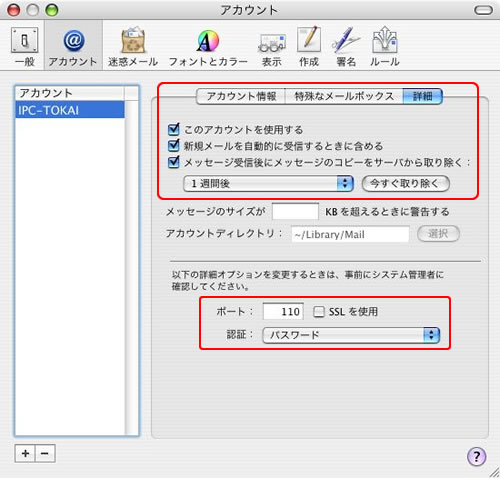Screen dimensions: 500x478
Task: Click the 今すぐ取り除く button
Action: 406,183
